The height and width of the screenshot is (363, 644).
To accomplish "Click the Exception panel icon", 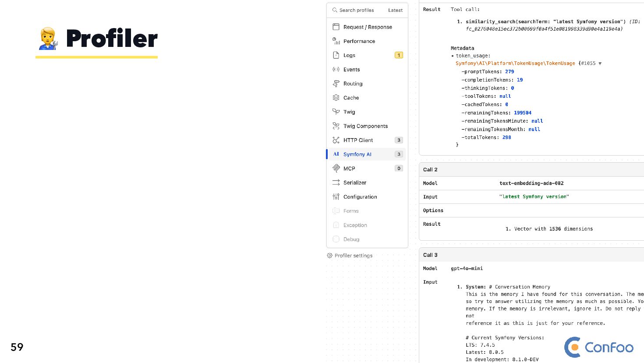I will 336,225.
